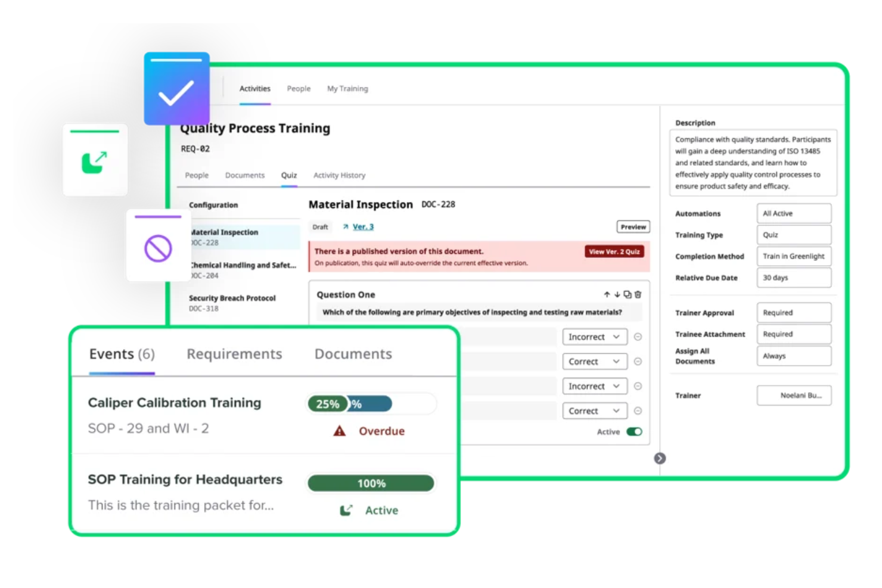Switch to the Activity History tab
Screen dimensions: 882x588
pos(339,175)
